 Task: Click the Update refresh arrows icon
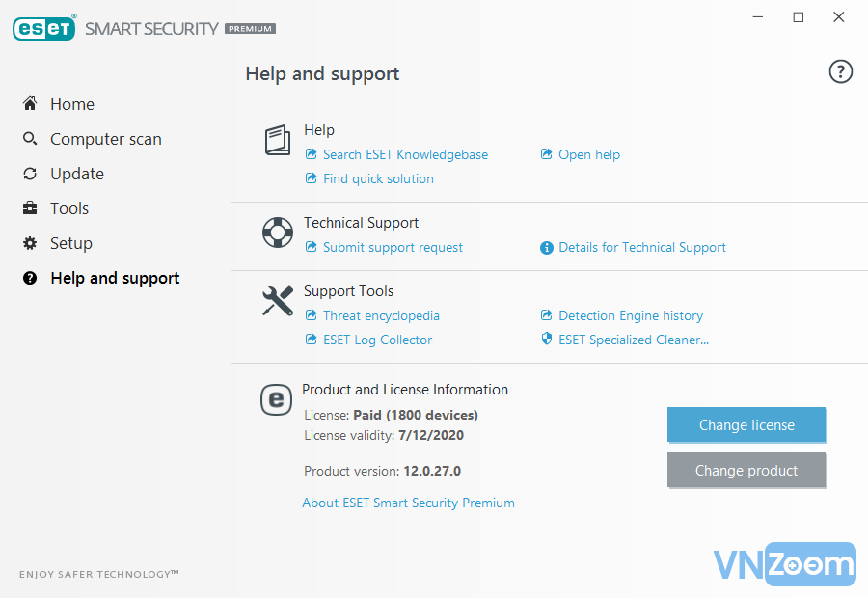pyautogui.click(x=30, y=174)
